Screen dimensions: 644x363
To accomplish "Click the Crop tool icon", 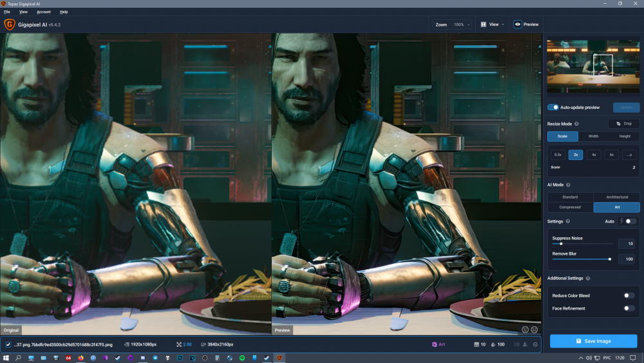I will click(x=619, y=123).
